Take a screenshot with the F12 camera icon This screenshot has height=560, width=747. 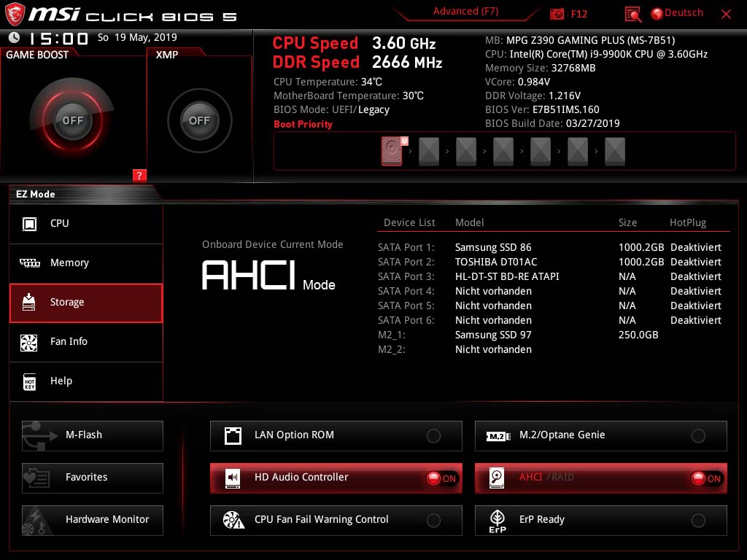click(x=557, y=15)
